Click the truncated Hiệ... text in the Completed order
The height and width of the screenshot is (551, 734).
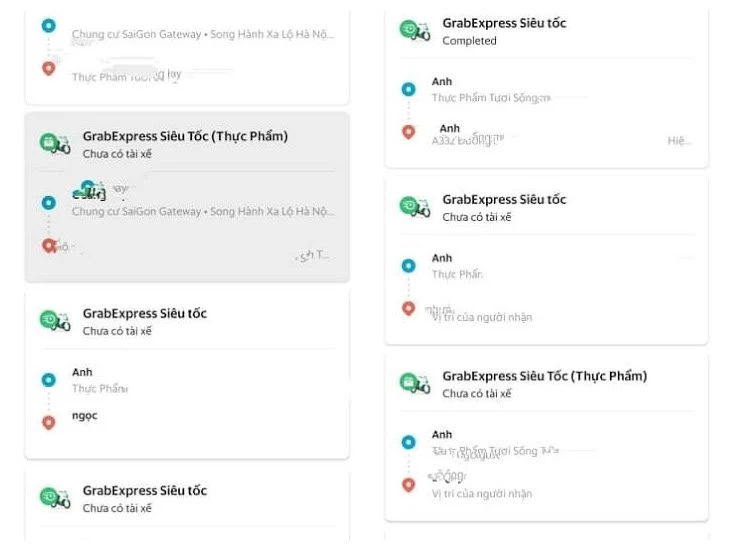click(x=679, y=141)
